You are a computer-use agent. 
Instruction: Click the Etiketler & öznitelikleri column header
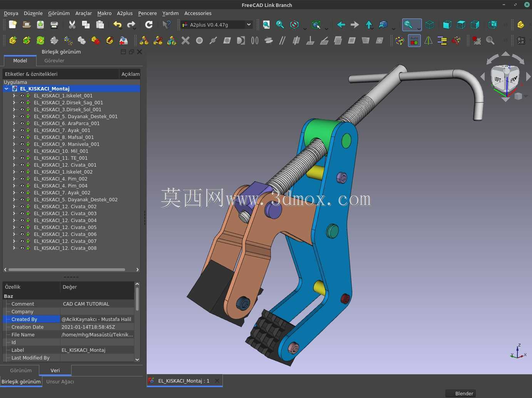click(61, 74)
